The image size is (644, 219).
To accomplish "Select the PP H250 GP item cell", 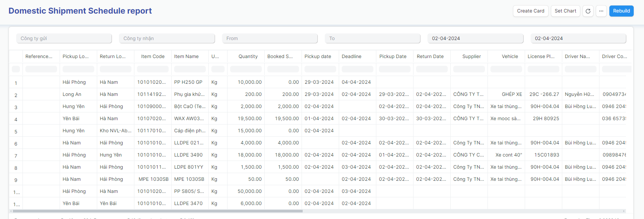I will pyautogui.click(x=188, y=82).
